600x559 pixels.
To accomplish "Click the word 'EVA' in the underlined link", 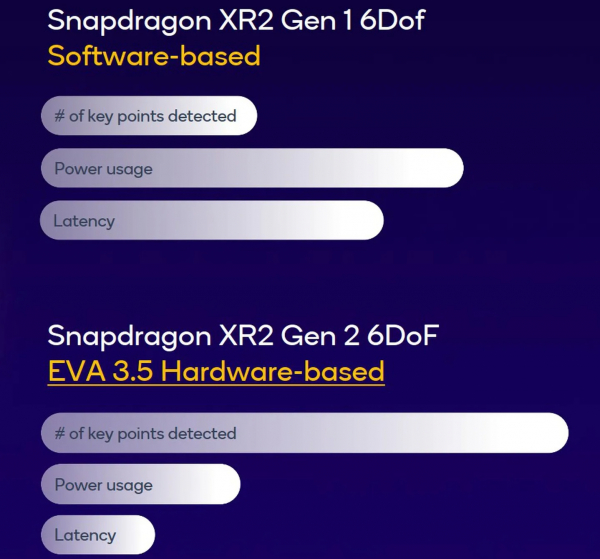I will [x=77, y=371].
